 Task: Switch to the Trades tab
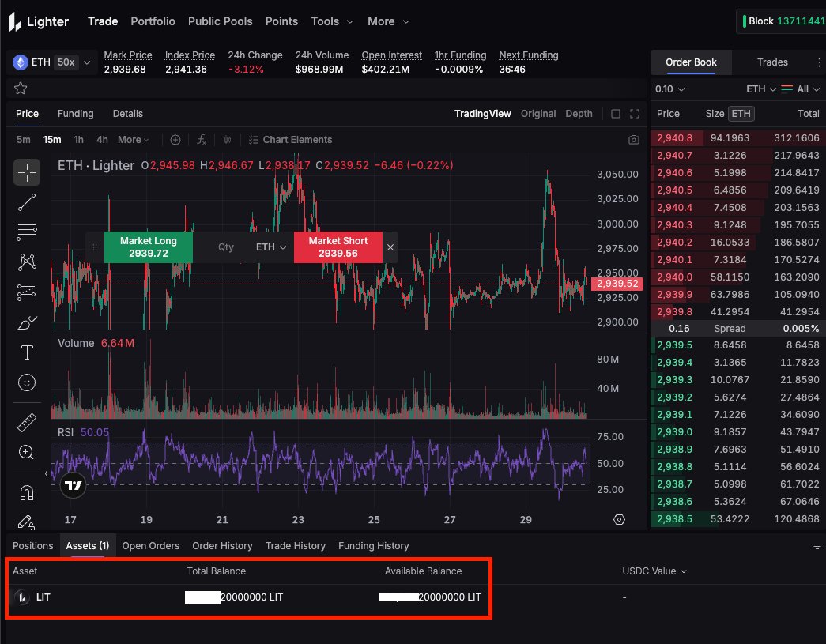[x=772, y=62]
